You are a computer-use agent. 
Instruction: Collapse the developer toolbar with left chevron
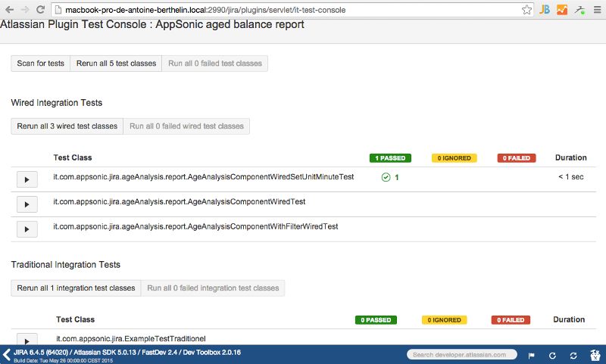[x=7, y=354]
